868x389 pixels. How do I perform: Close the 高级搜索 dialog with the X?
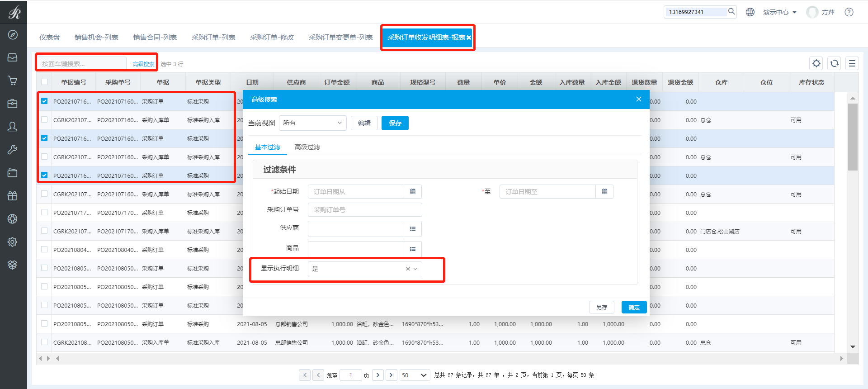point(639,99)
